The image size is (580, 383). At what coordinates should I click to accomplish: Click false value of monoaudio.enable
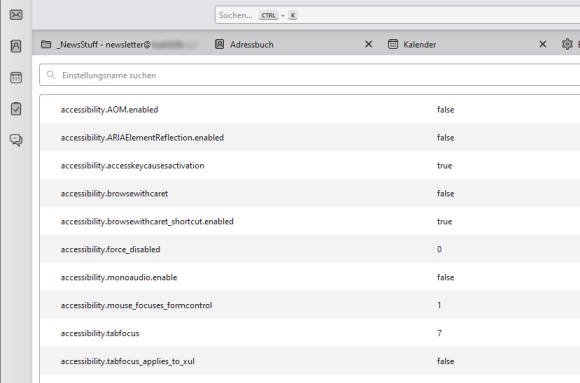point(445,277)
